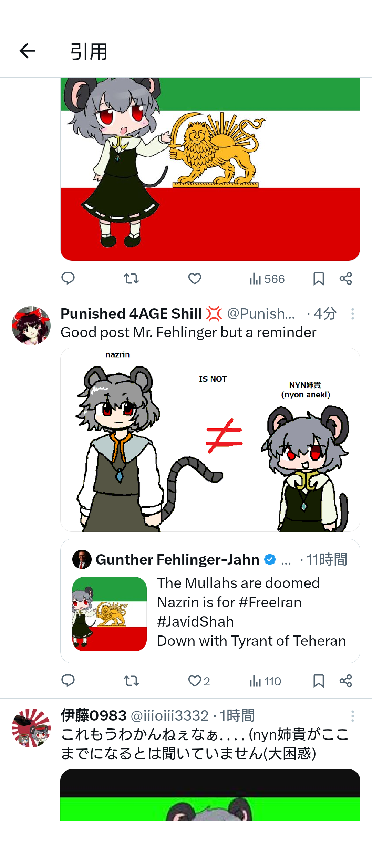Go back using the arrow icon
Screen dimensions: 372x868
click(27, 51)
